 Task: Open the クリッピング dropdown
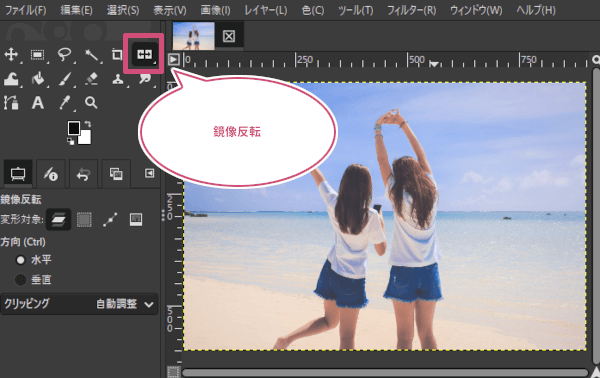coord(79,304)
